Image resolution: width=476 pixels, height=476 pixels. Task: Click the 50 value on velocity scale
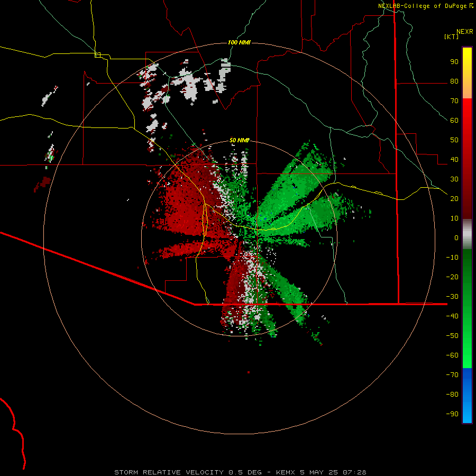pos(454,140)
